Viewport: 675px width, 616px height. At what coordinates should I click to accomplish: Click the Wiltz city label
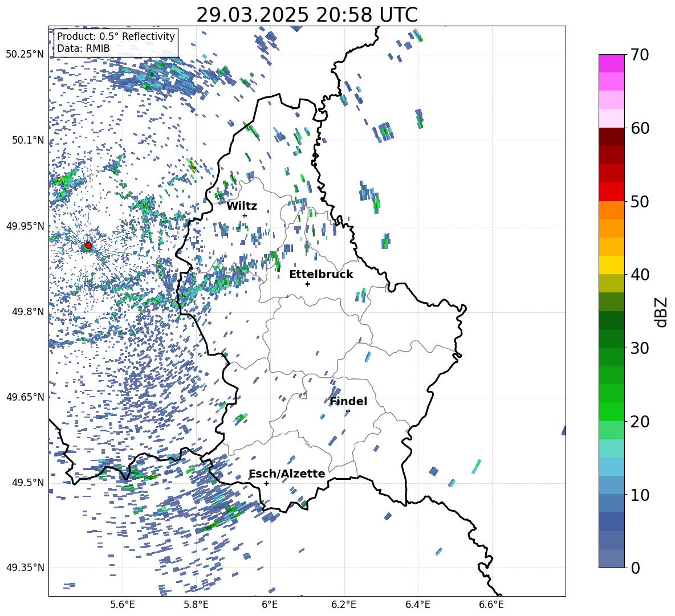click(242, 206)
